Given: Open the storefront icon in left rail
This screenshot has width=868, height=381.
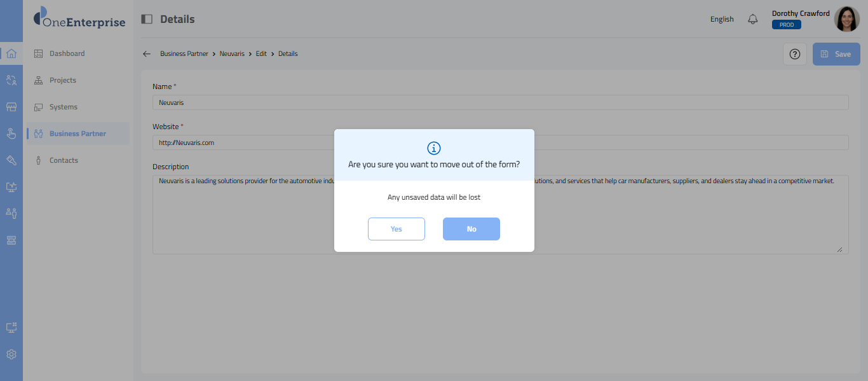Looking at the screenshot, I should (11, 107).
